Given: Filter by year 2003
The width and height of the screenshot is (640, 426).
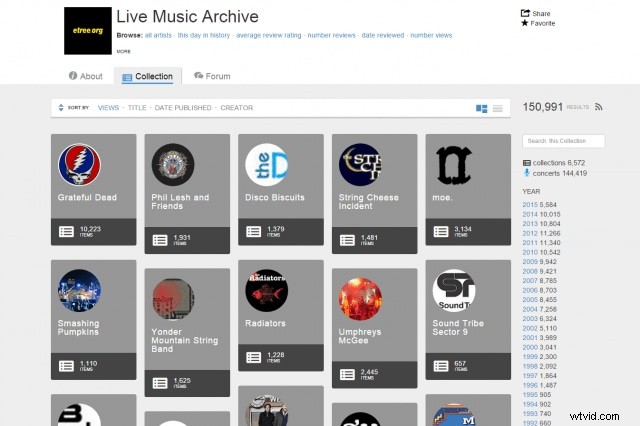Looking at the screenshot, I should 530,319.
